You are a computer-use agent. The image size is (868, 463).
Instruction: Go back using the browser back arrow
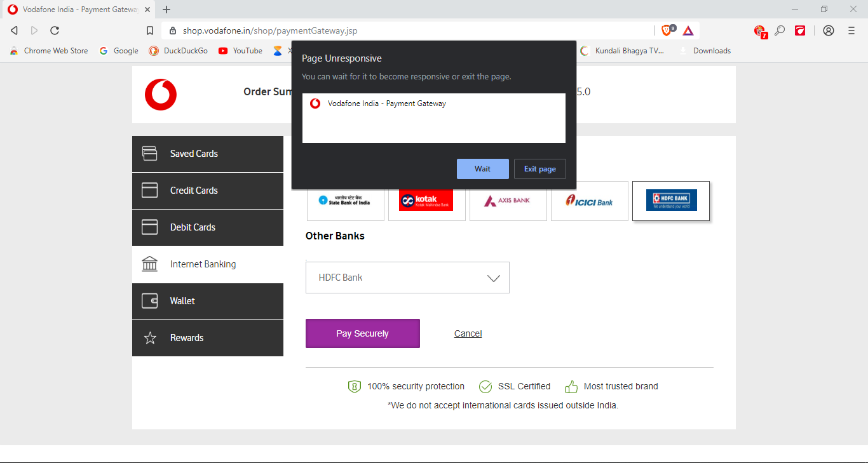click(x=14, y=30)
